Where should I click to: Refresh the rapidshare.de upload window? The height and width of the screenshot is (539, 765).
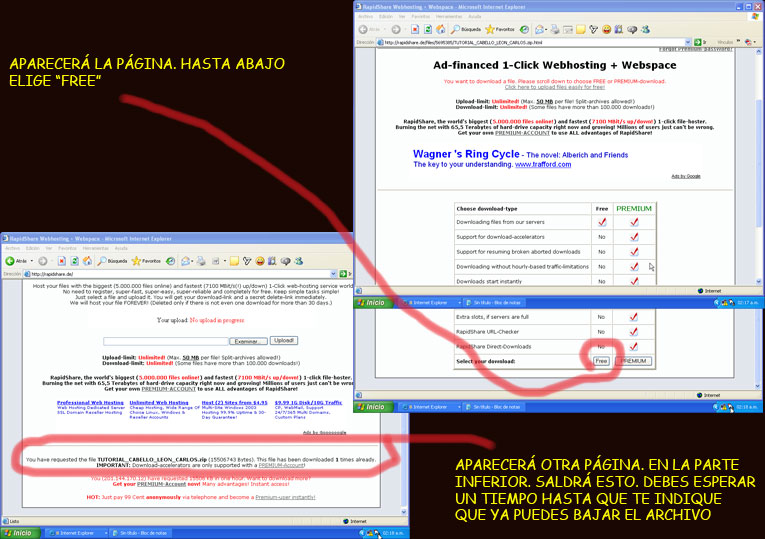[74, 261]
